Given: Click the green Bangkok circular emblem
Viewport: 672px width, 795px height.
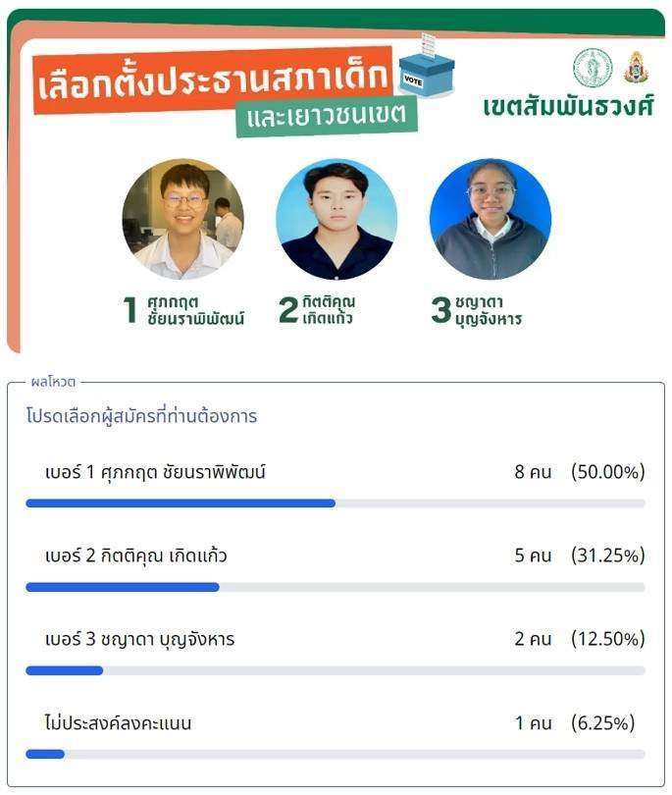Looking at the screenshot, I should [x=593, y=68].
